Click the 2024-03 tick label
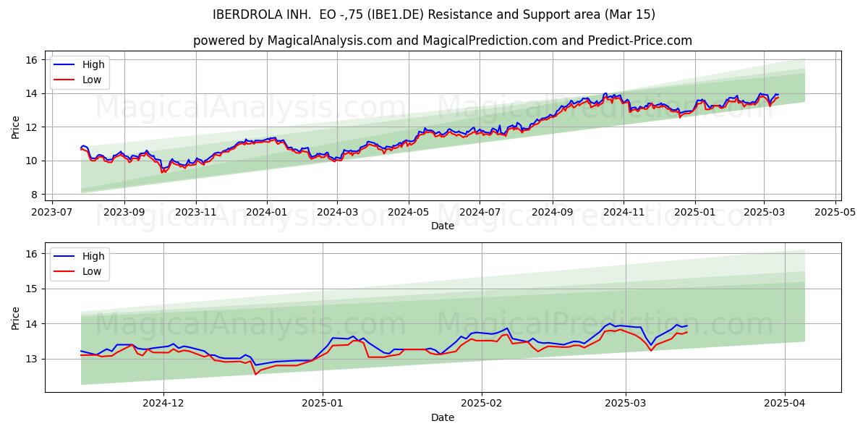The image size is (868, 434). click(337, 213)
